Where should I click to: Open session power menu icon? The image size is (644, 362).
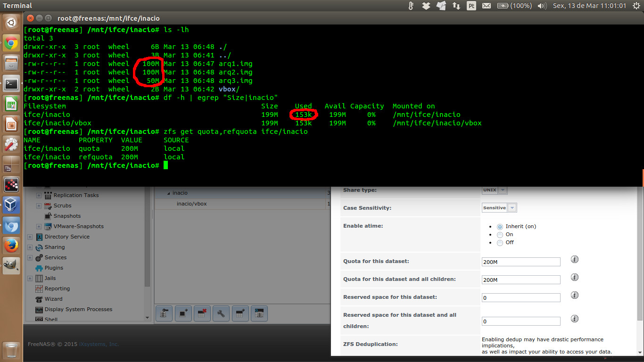[636, 6]
